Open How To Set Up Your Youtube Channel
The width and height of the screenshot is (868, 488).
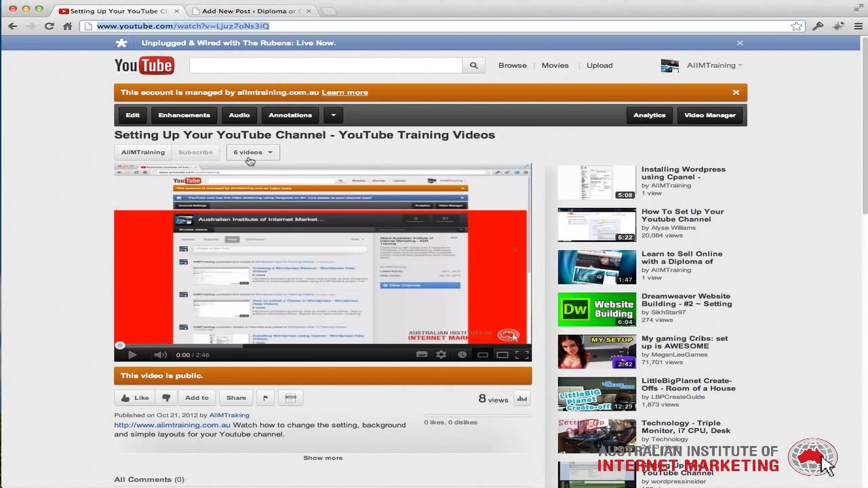pyautogui.click(x=683, y=216)
